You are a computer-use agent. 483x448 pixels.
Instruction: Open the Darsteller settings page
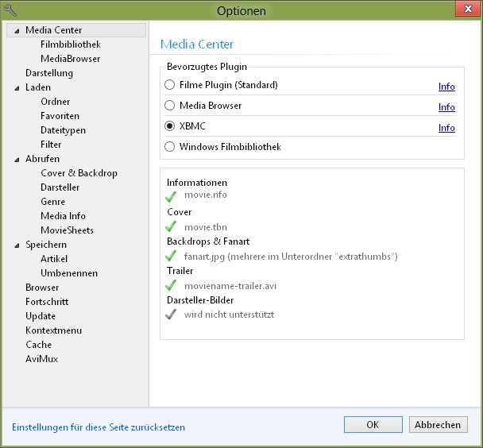[60, 187]
